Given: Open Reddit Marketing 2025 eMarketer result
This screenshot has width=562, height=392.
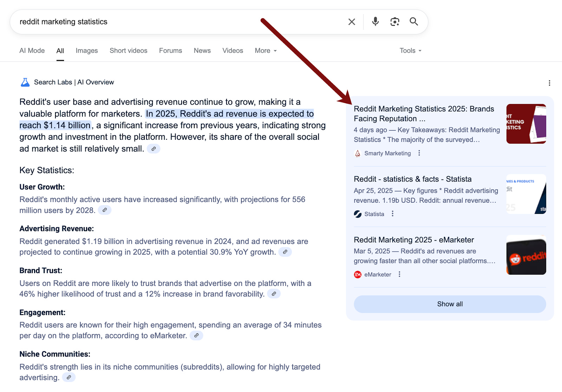Looking at the screenshot, I should tap(414, 240).
